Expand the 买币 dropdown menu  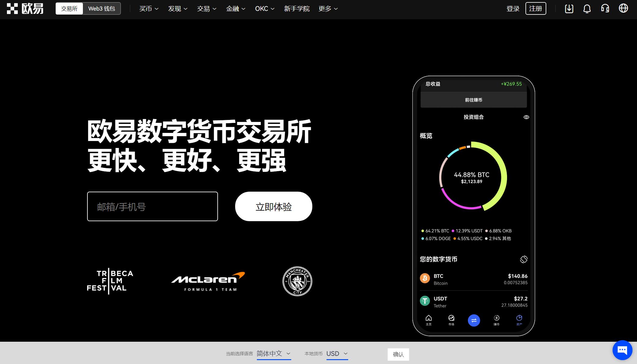pyautogui.click(x=148, y=8)
